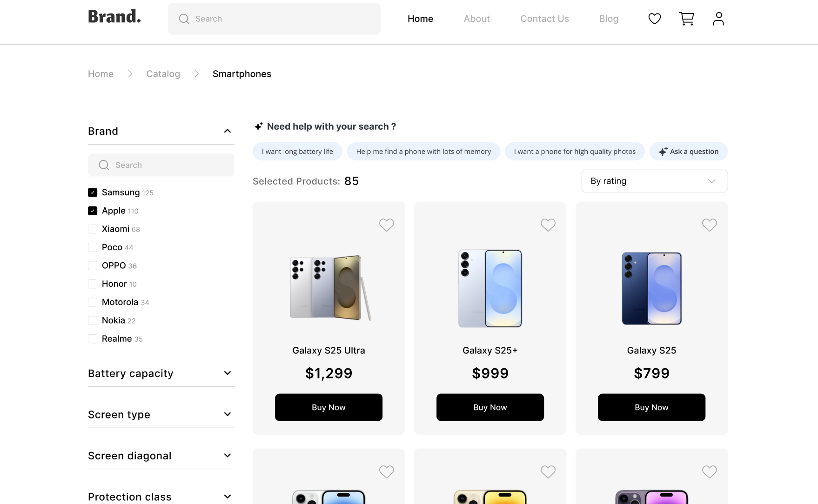This screenshot has width=818, height=504.
Task: Click the sparkle Ask a question chip
Action: [688, 152]
